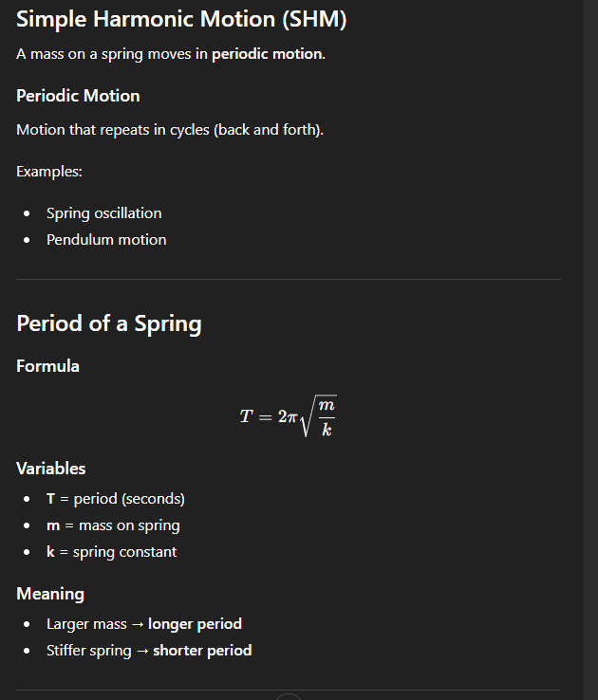
Task: Click the "Meaning" subheading
Action: tap(50, 594)
